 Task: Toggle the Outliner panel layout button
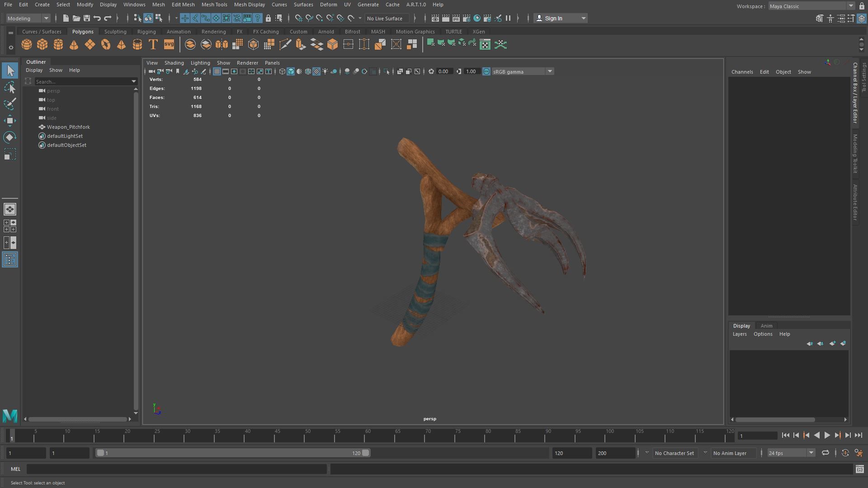[x=10, y=260]
